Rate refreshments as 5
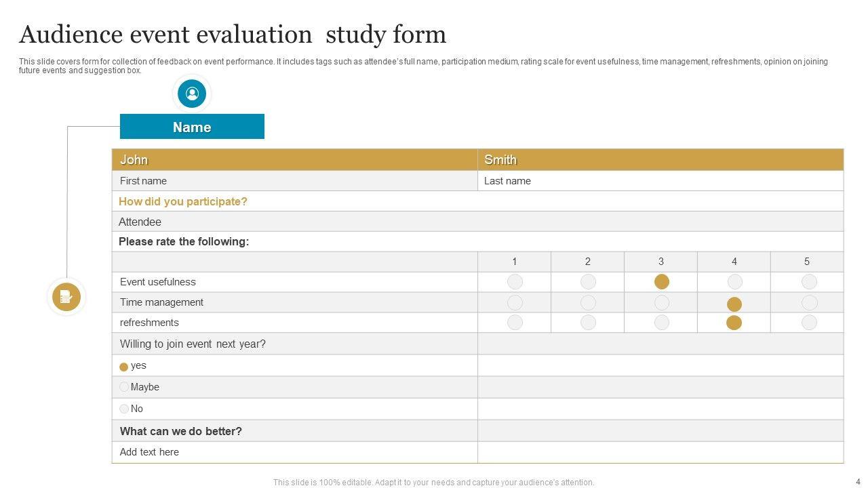The image size is (868, 488). coord(809,323)
